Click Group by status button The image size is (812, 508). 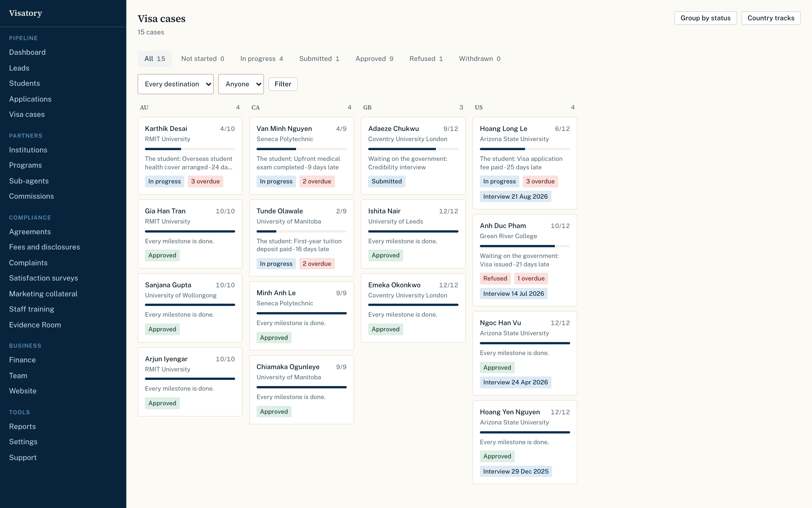(x=705, y=18)
